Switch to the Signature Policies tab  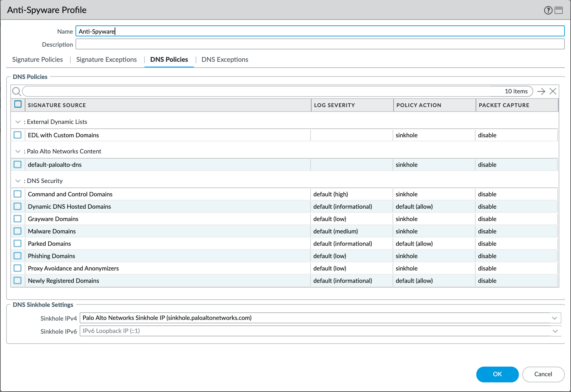(x=37, y=60)
